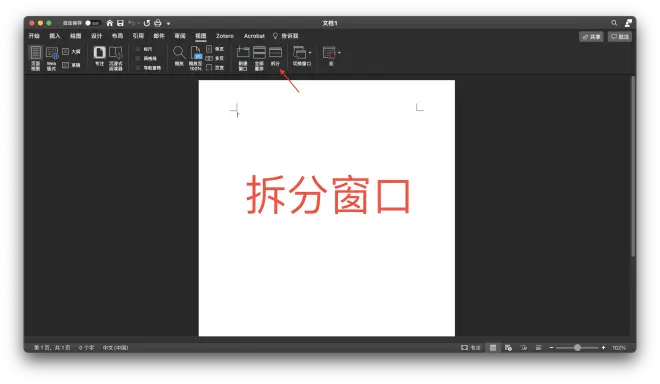Click Outline view icon in status bar
This screenshot has height=384, width=660.
click(524, 348)
